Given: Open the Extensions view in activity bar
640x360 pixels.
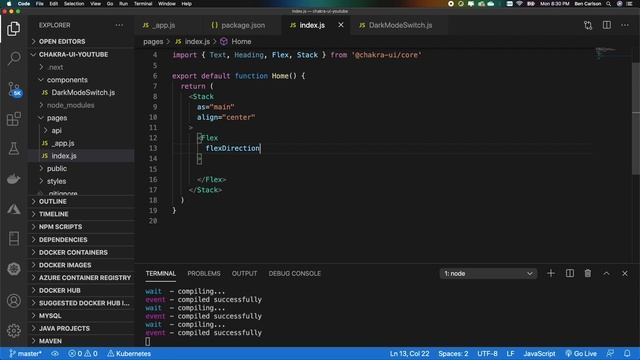Looking at the screenshot, I should pos(14,119).
